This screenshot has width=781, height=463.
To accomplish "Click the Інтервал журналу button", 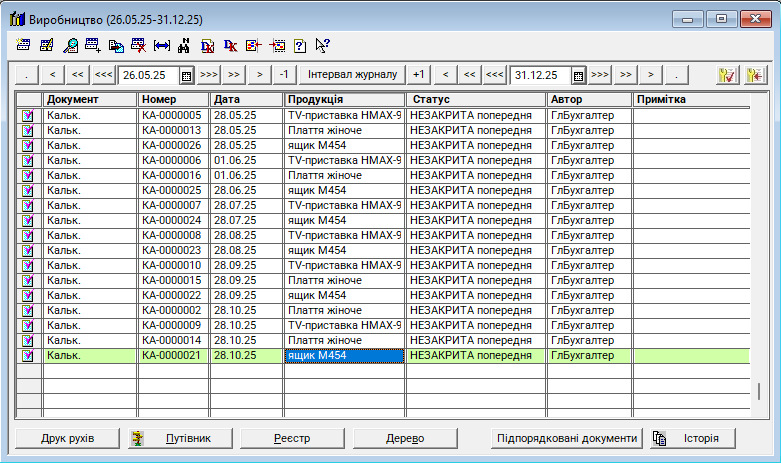I will 352,75.
